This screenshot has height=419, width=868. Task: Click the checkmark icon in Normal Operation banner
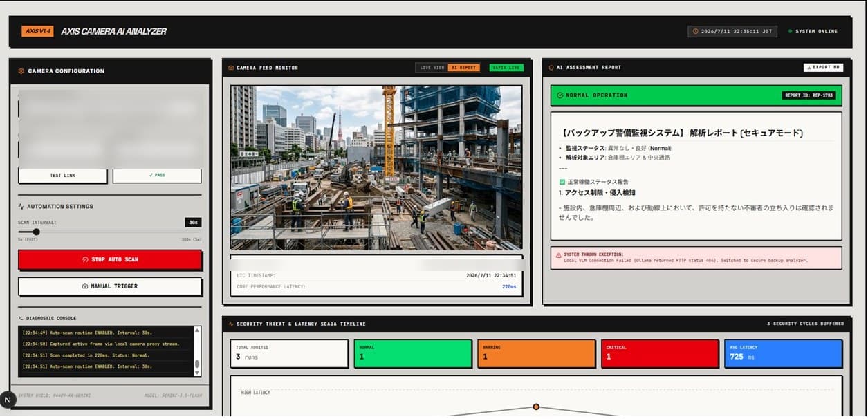pos(560,95)
